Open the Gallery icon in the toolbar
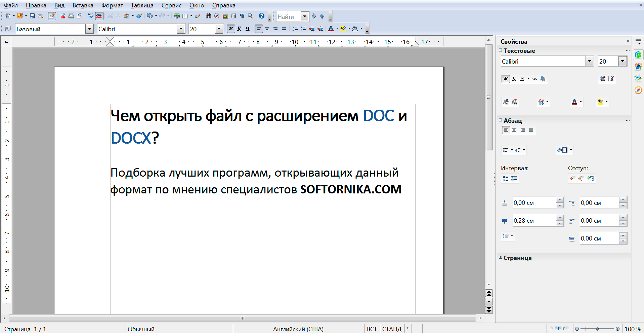 coord(225,16)
